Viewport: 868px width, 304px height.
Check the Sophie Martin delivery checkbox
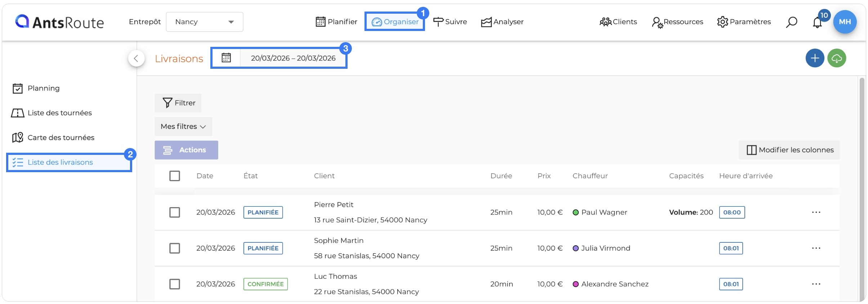[x=175, y=248]
